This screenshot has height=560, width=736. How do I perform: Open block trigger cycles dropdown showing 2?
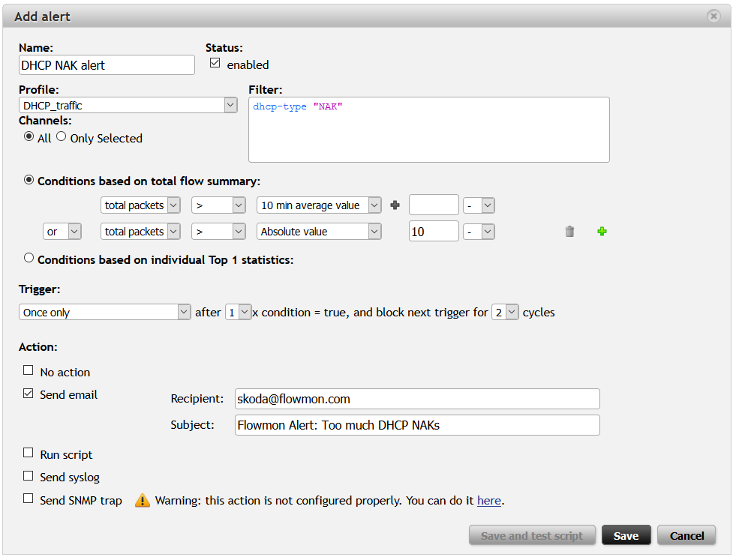tap(505, 312)
